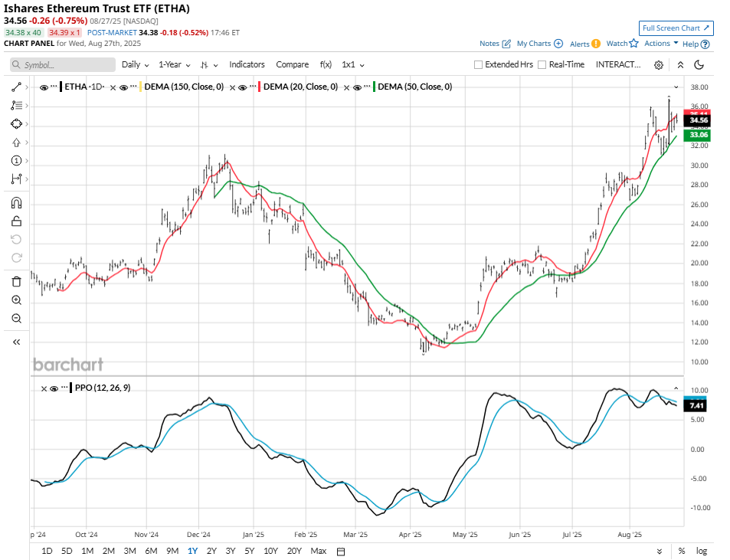Select the 6M range tab
Screen dimensions: 730x560
[x=151, y=551]
